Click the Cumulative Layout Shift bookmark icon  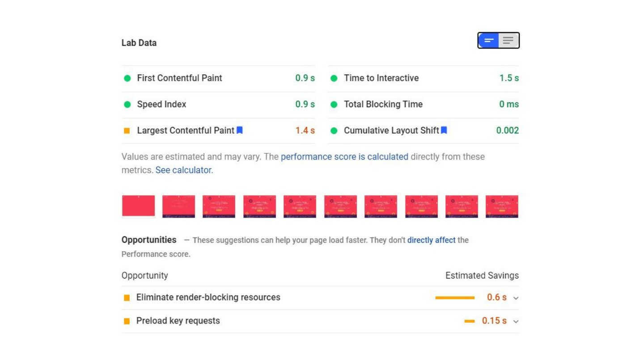444,130
